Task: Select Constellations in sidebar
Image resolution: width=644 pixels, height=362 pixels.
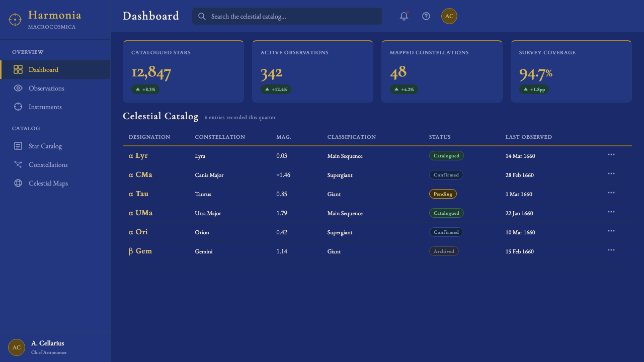Action: [55, 164]
